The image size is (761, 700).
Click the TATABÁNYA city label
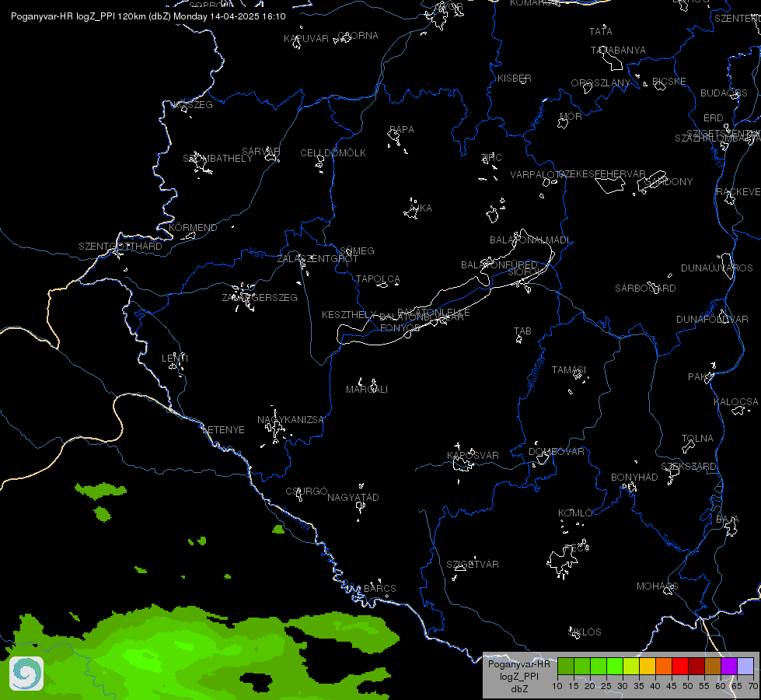tap(618, 50)
